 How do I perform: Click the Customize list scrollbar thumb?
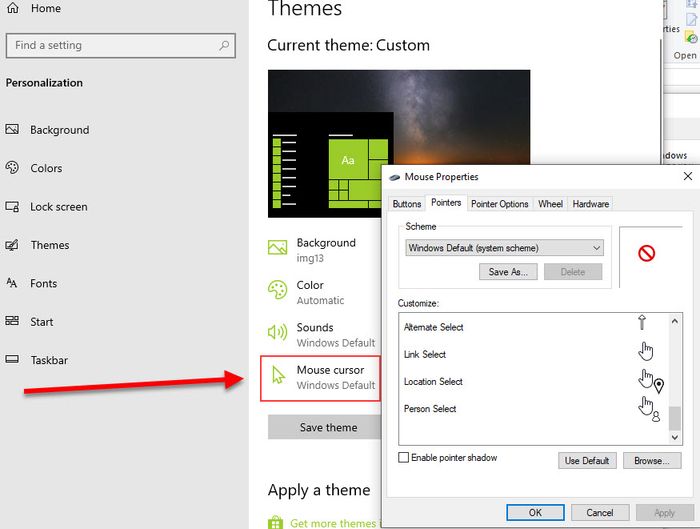[x=675, y=418]
